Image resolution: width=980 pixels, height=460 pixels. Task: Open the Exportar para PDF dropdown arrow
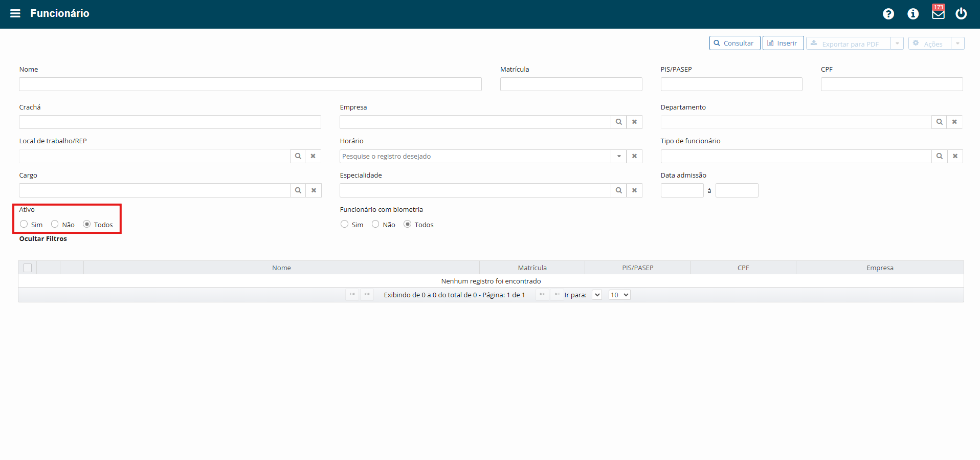click(x=897, y=43)
